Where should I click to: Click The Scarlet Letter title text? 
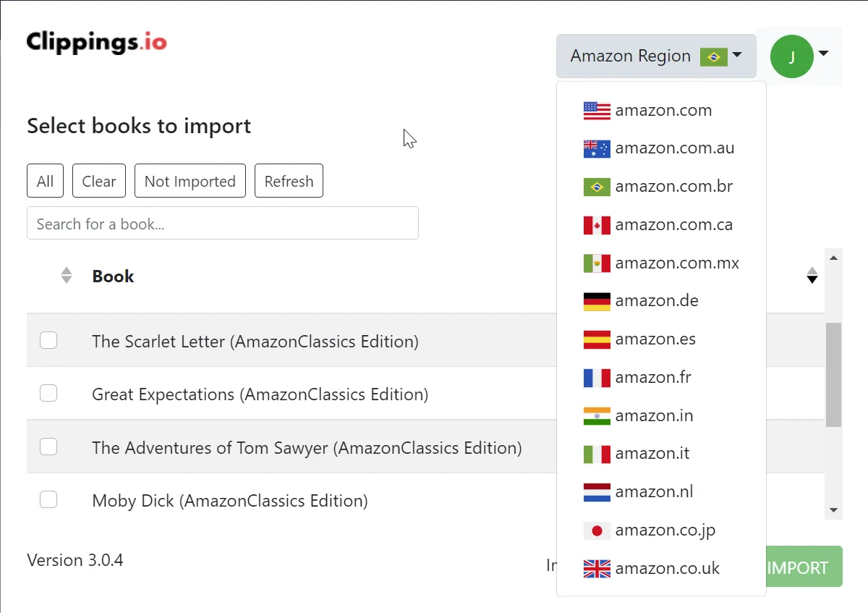pyautogui.click(x=255, y=341)
